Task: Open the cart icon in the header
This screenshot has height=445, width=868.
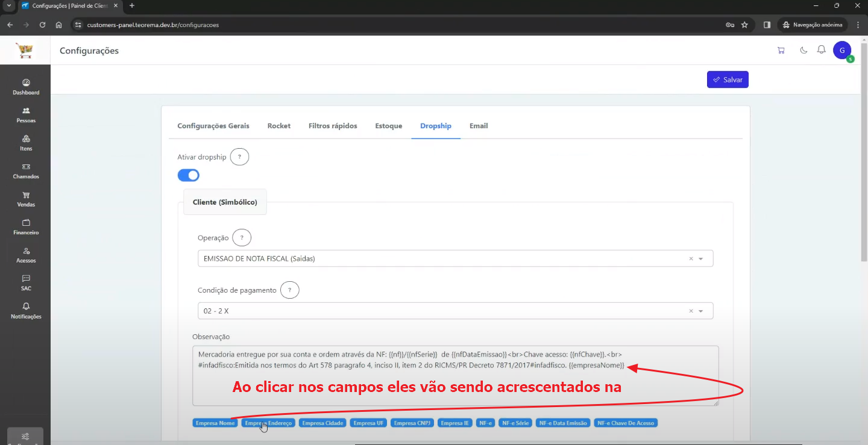Action: coord(781,51)
